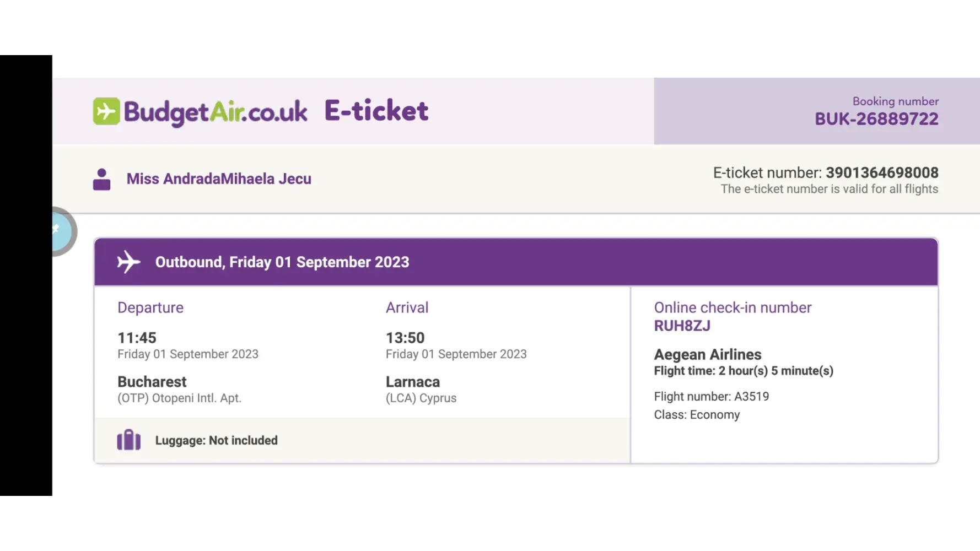Image resolution: width=980 pixels, height=551 pixels.
Task: Click the E-ticket number 3901364698008
Action: point(881,172)
